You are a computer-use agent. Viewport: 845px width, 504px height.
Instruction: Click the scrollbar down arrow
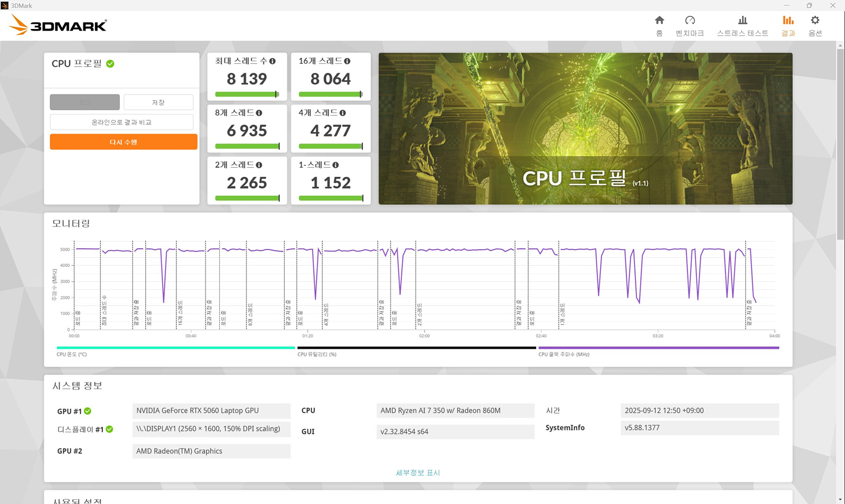coord(840,499)
